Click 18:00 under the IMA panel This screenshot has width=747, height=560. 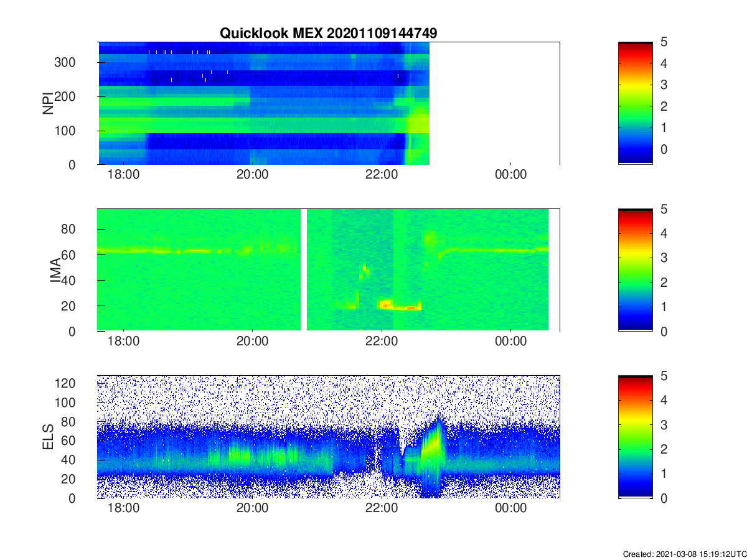[x=123, y=342]
